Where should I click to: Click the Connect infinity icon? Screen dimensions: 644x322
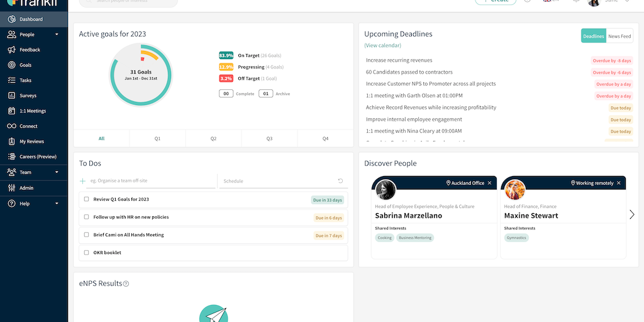[11, 126]
